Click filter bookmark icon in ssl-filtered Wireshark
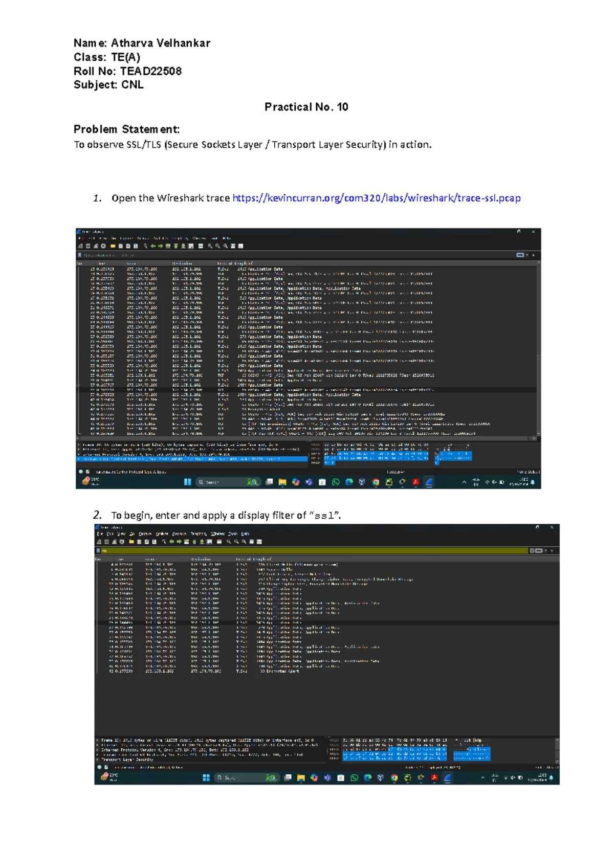 pyautogui.click(x=98, y=551)
